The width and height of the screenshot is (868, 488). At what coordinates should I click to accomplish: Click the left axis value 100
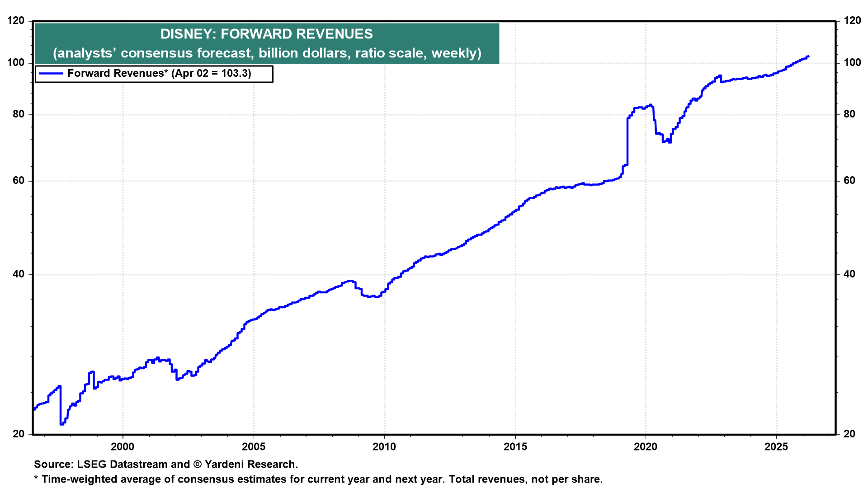pos(16,63)
